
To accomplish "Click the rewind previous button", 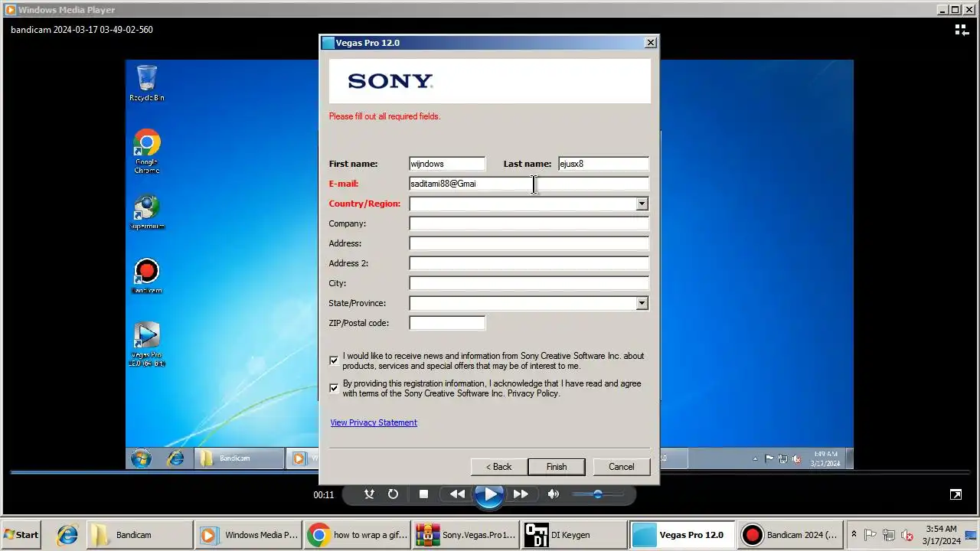I will [x=457, y=494].
